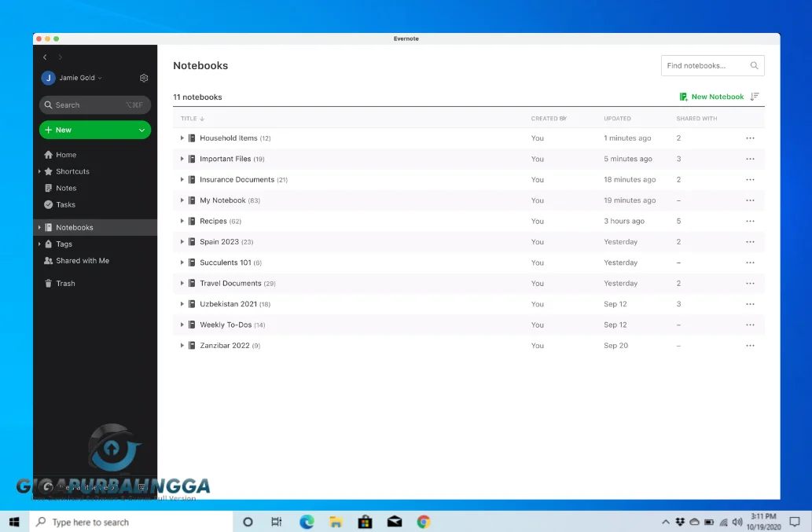Open the Trash icon
Viewport: 812px width, 532px height.
[48, 283]
